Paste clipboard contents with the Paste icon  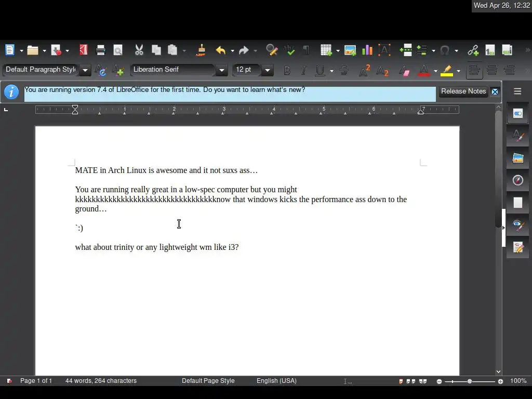pos(172,50)
